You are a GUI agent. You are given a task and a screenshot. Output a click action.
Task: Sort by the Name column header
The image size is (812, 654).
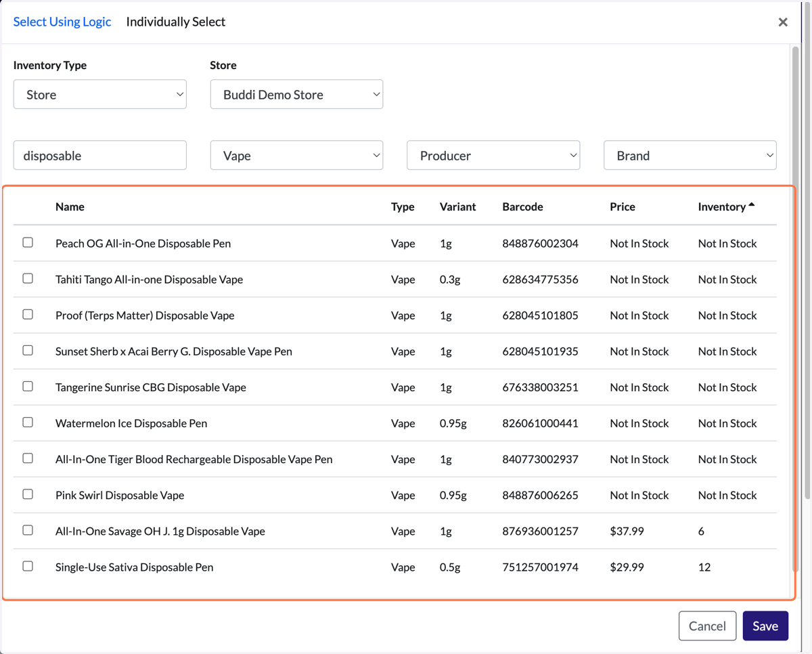[x=70, y=206]
